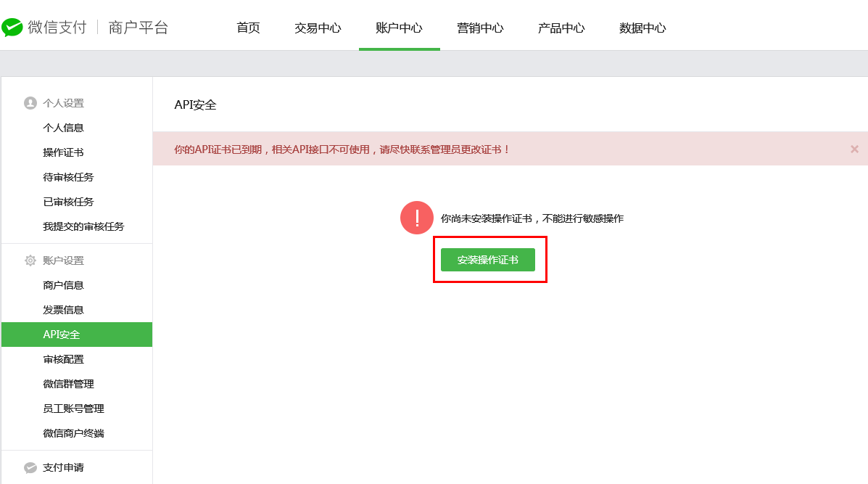The image size is (868, 484).
Task: Click the personal settings user icon
Action: [x=30, y=103]
